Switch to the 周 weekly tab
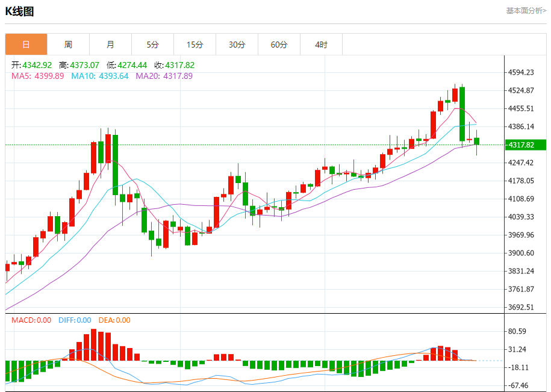This screenshot has height=392, width=551. click(68, 45)
